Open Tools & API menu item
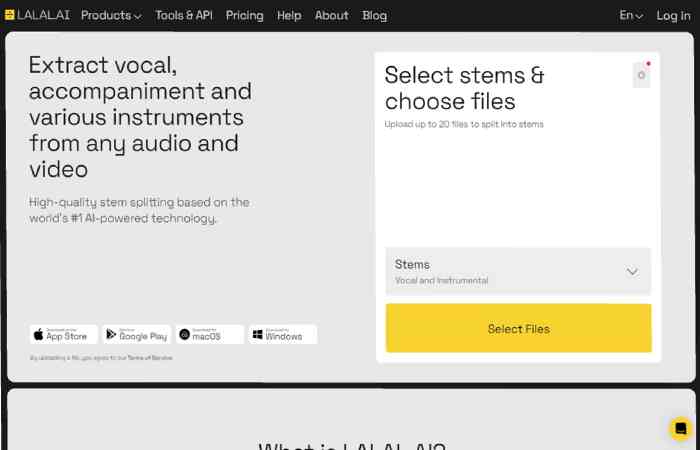Viewport: 700px width, 450px height. (x=184, y=15)
